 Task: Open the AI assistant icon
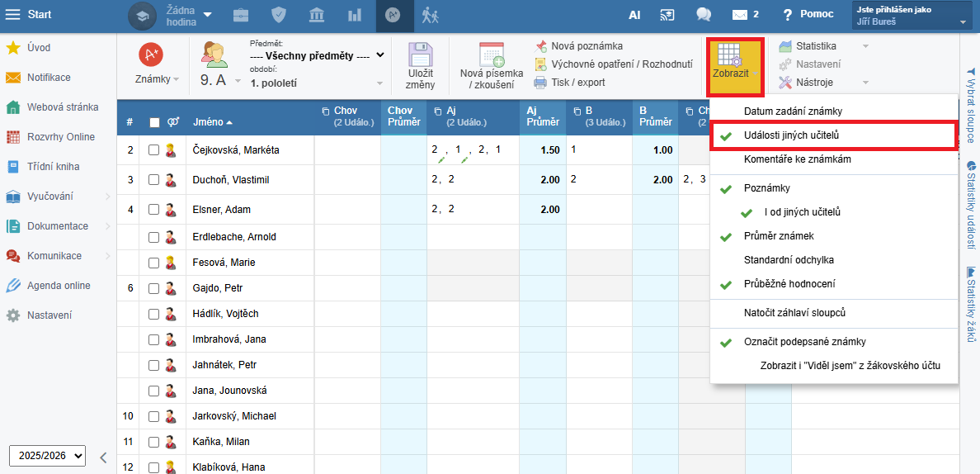[x=634, y=15]
